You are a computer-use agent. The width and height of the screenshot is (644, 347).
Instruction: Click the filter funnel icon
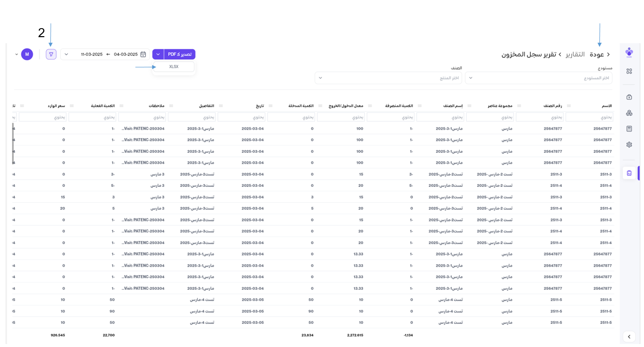(x=51, y=54)
